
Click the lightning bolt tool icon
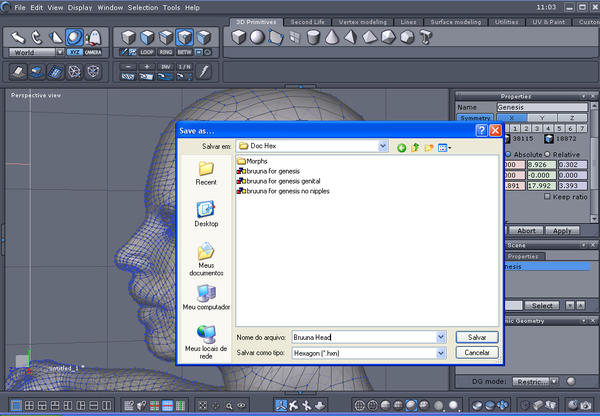coord(204,72)
